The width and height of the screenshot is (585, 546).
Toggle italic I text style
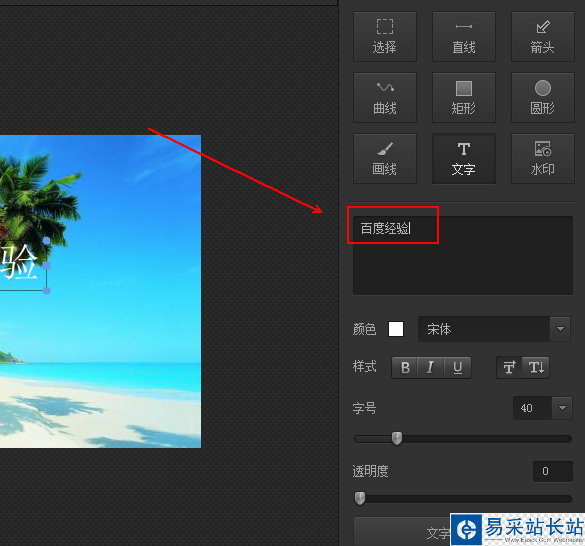(431, 368)
